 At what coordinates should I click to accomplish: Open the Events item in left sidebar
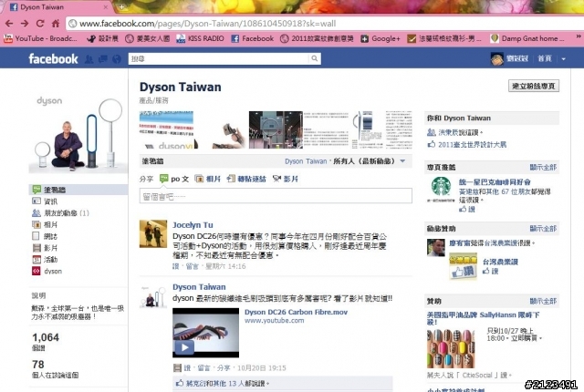(45, 259)
